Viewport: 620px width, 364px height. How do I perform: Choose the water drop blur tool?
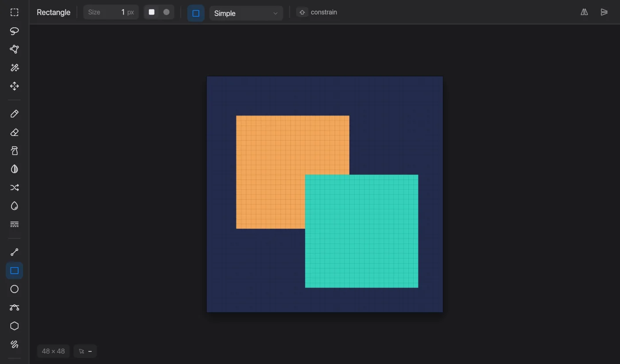14,206
